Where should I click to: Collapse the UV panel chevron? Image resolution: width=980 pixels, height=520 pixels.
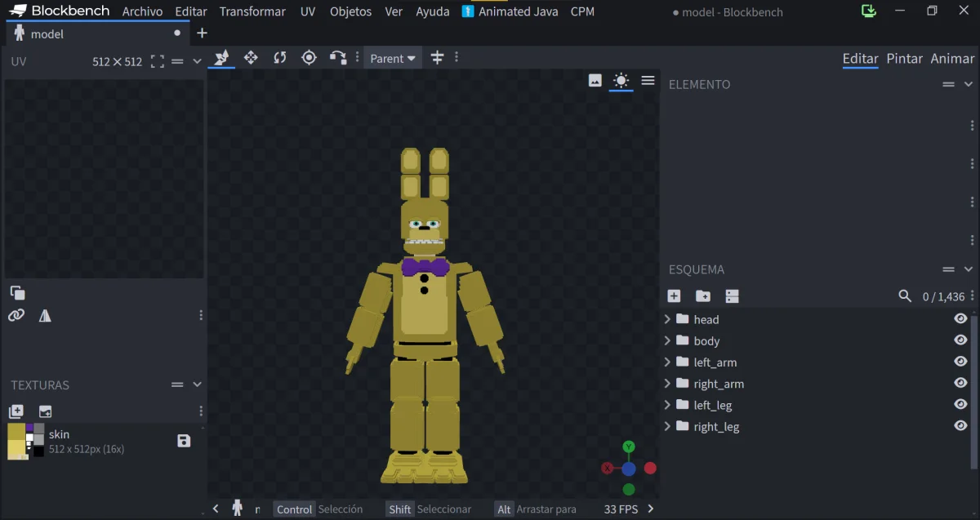pyautogui.click(x=197, y=61)
